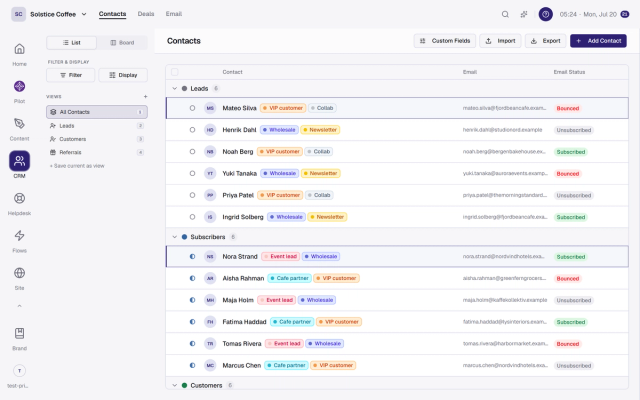Click Tomas Rivera's TR avatar
Image resolution: width=640 pixels, height=400 pixels.
click(210, 344)
